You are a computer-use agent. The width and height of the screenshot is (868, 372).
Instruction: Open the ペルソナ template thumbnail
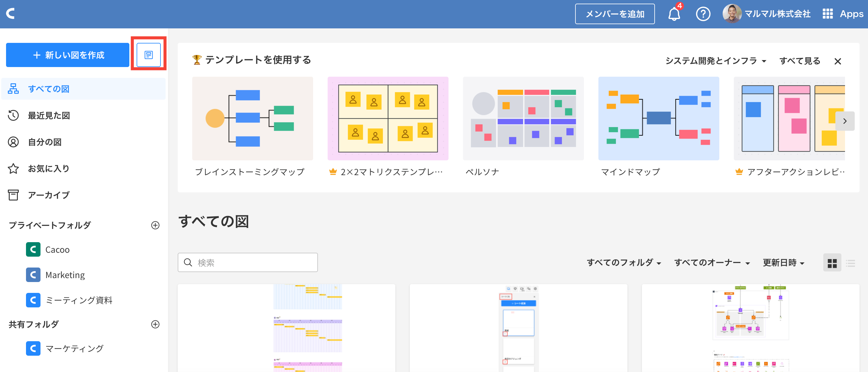click(x=523, y=118)
